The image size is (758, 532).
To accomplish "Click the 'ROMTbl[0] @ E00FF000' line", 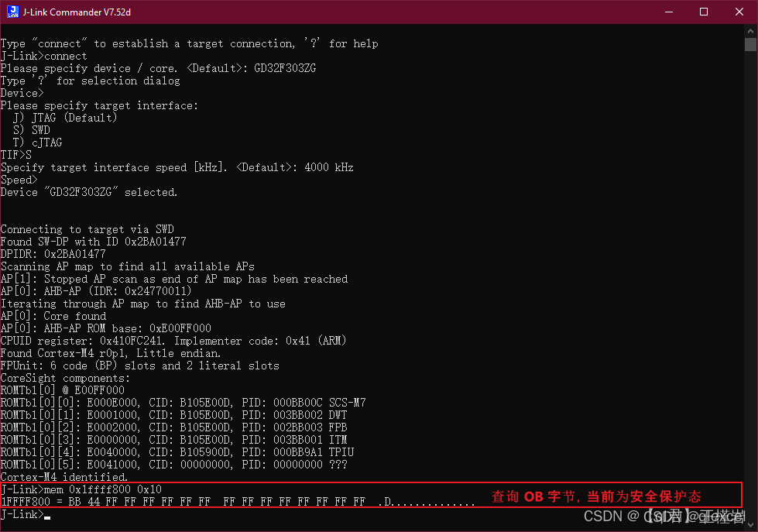I will pos(63,390).
